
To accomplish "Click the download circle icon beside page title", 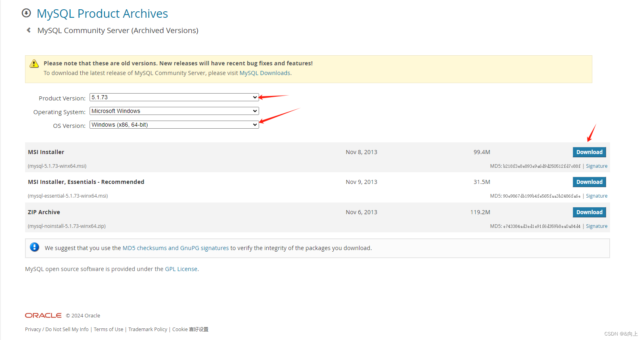I will [26, 13].
